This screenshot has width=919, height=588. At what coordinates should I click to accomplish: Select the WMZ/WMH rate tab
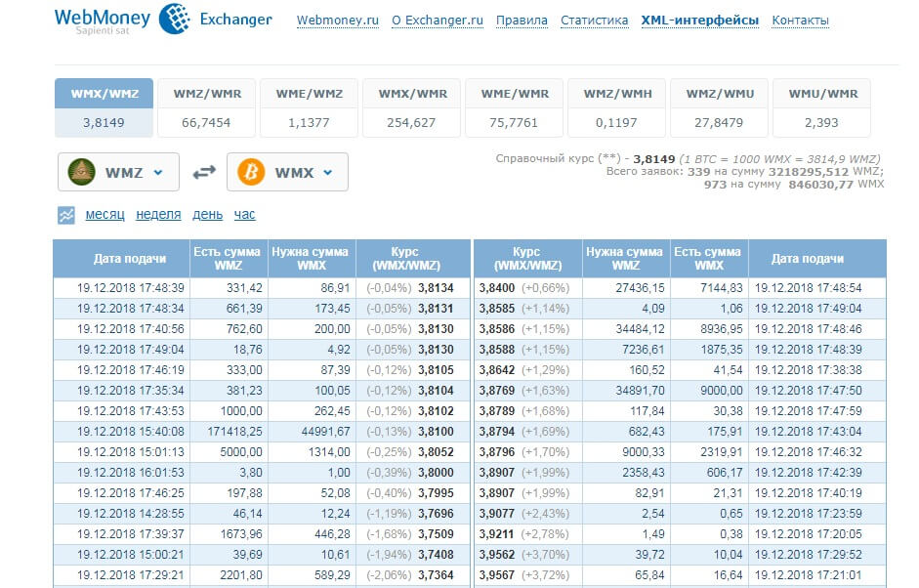click(x=616, y=107)
